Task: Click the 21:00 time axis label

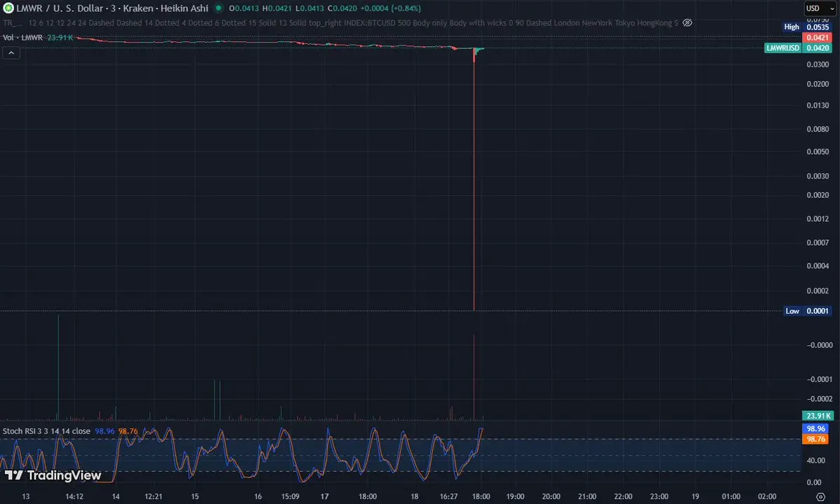Action: 587,496
